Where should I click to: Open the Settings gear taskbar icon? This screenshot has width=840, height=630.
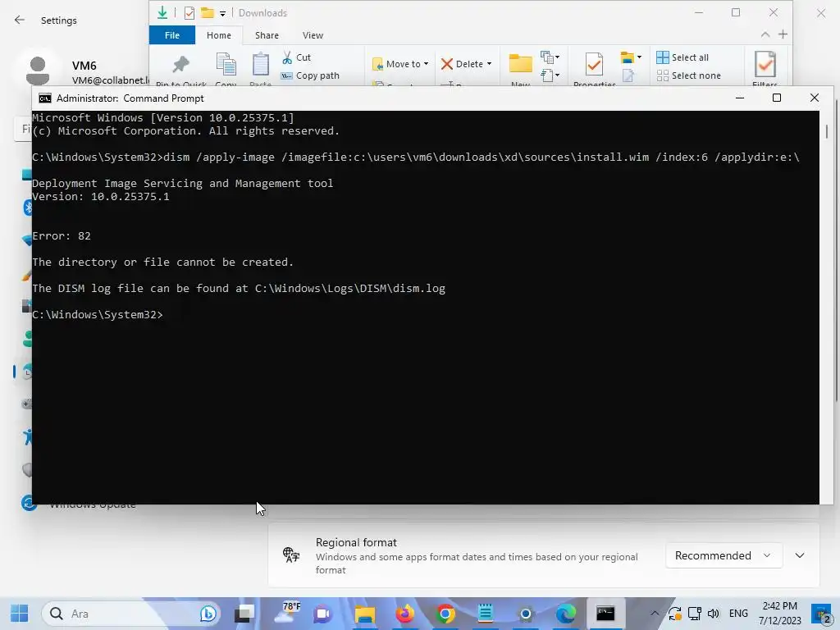[526, 614]
